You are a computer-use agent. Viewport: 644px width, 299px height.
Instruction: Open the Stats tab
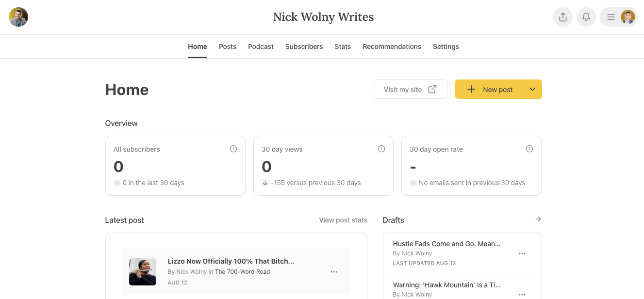coord(343,47)
